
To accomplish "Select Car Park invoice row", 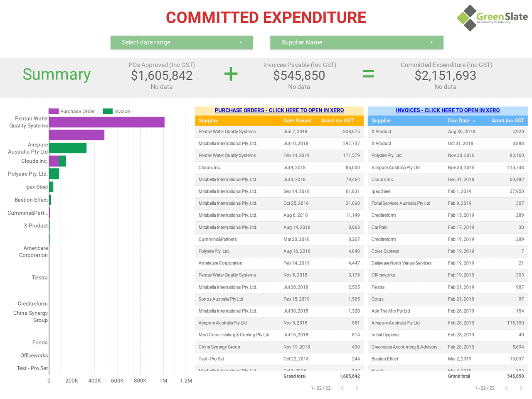I will [448, 228].
